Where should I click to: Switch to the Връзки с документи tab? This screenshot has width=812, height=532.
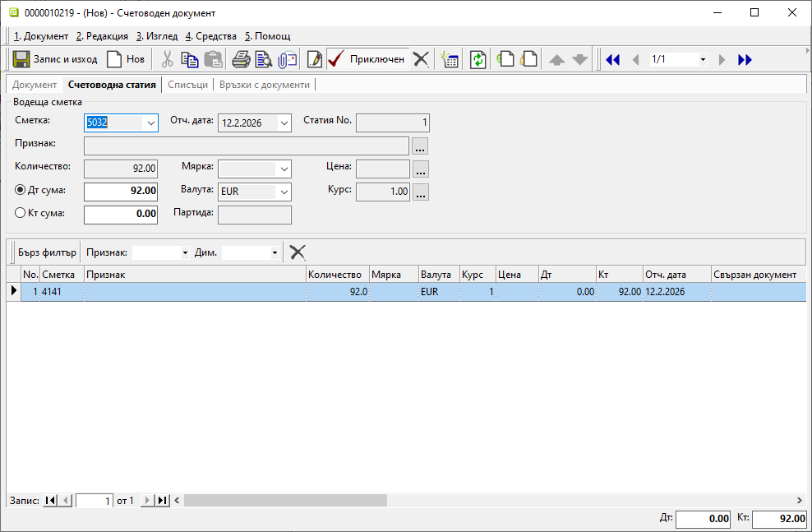pyautogui.click(x=265, y=85)
